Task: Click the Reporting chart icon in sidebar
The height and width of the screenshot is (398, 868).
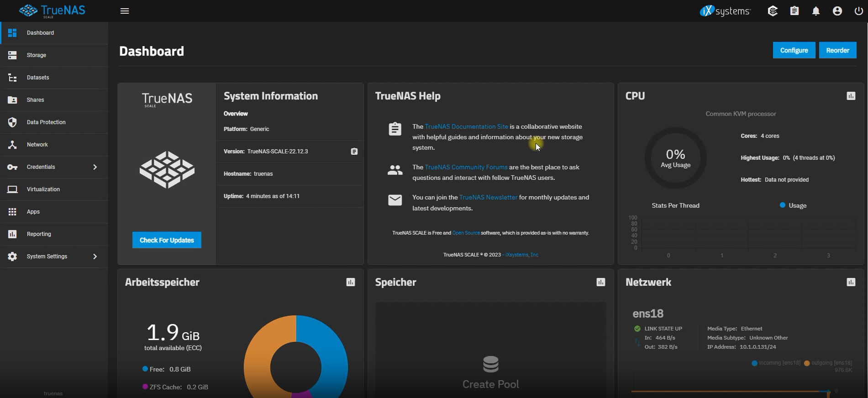Action: [x=12, y=234]
